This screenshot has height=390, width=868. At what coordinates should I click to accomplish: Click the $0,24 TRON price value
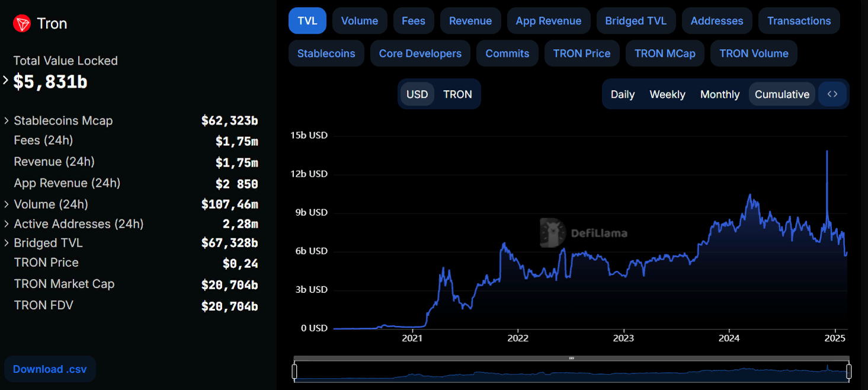240,264
